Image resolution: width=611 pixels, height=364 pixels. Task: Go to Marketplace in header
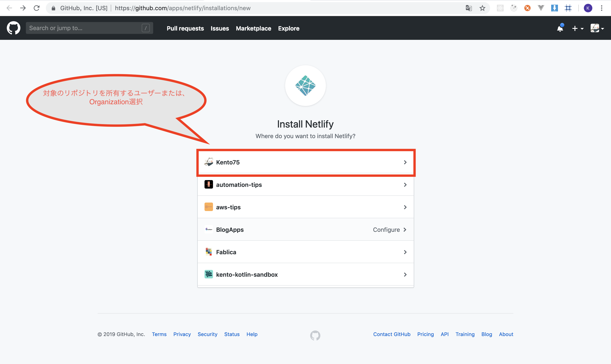(254, 28)
